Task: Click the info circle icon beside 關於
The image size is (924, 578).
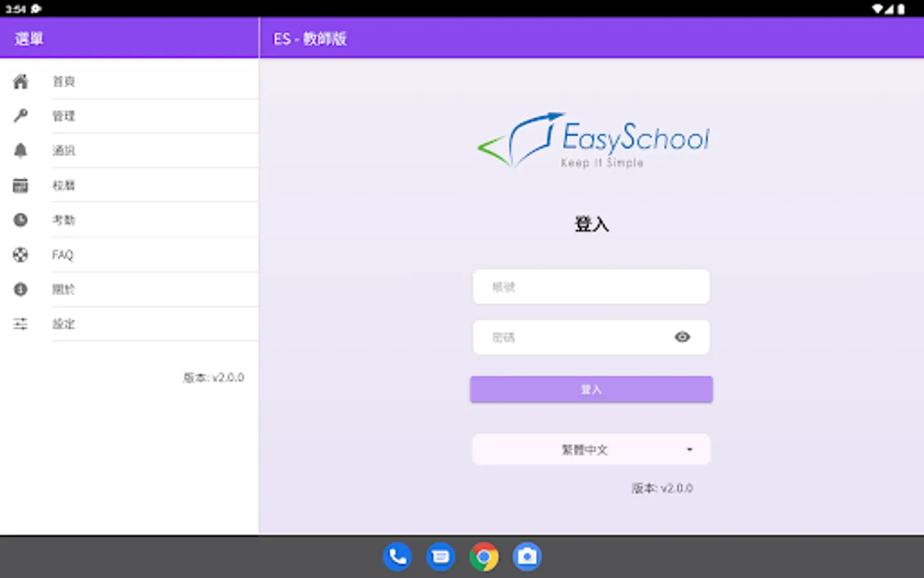Action: pos(21,290)
